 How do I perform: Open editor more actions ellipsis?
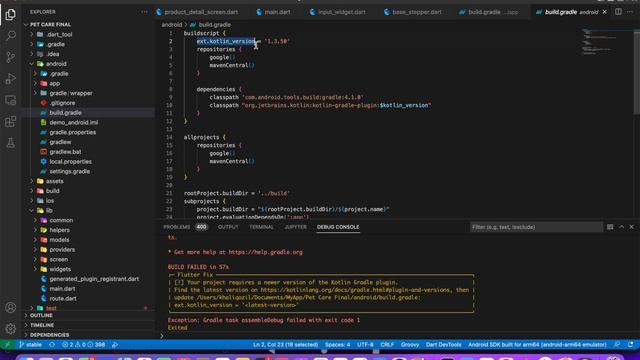(x=630, y=12)
